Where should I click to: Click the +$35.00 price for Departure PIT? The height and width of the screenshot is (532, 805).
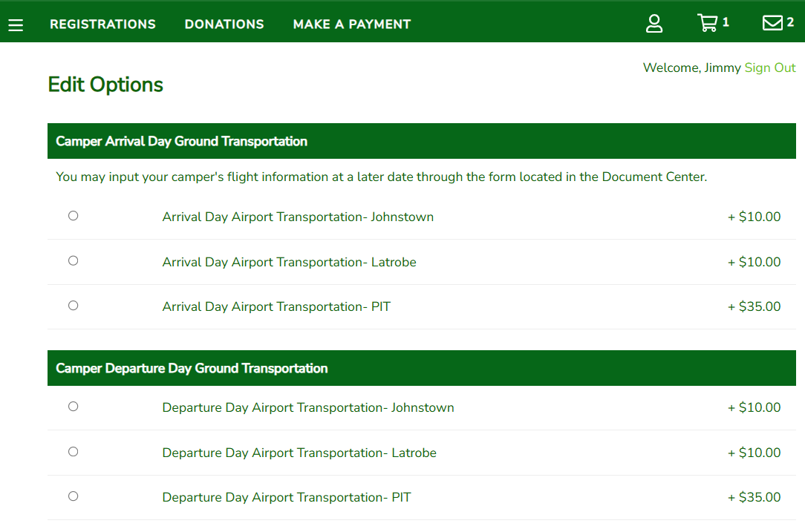[x=755, y=497]
